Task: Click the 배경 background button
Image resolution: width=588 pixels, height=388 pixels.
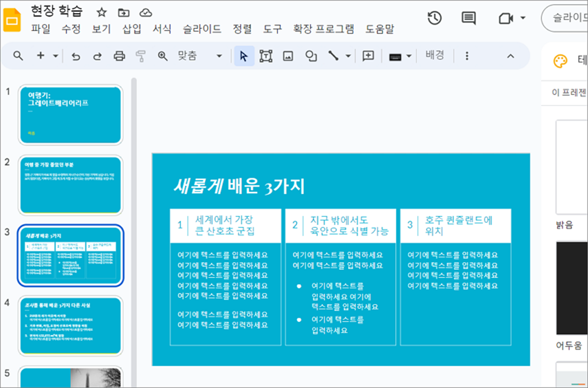Action: 434,56
